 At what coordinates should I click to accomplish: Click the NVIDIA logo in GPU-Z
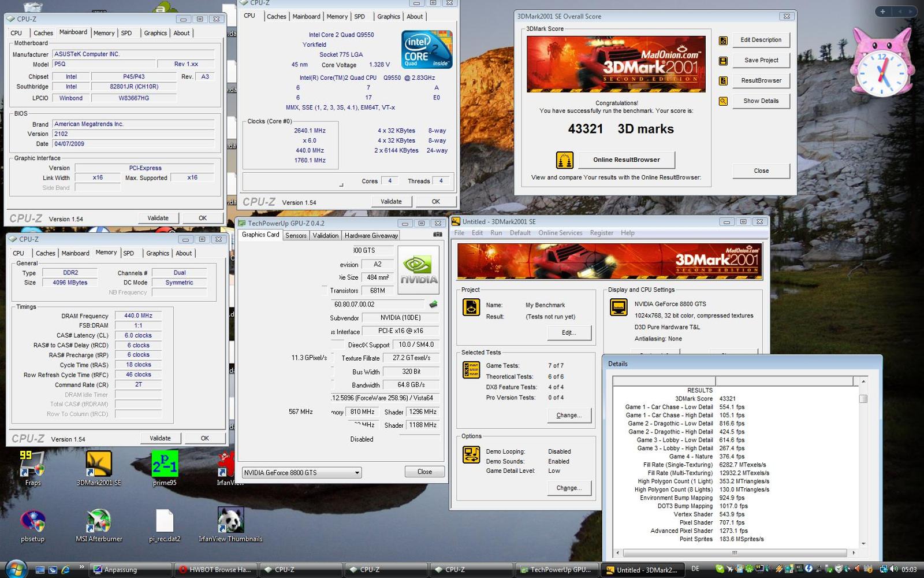point(419,270)
